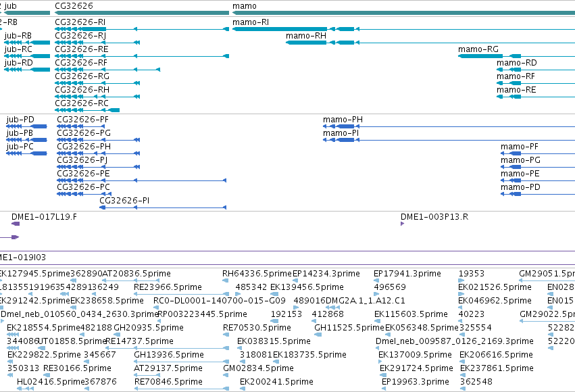This screenshot has height=392, width=575.
Task: Open transcript CG32626-RC
Action: coord(82,103)
